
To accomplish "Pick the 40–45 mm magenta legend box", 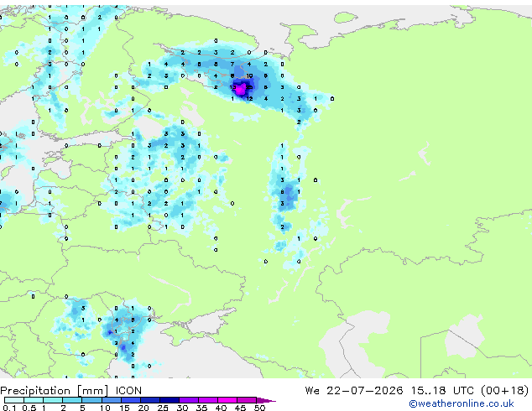I will (227, 400).
